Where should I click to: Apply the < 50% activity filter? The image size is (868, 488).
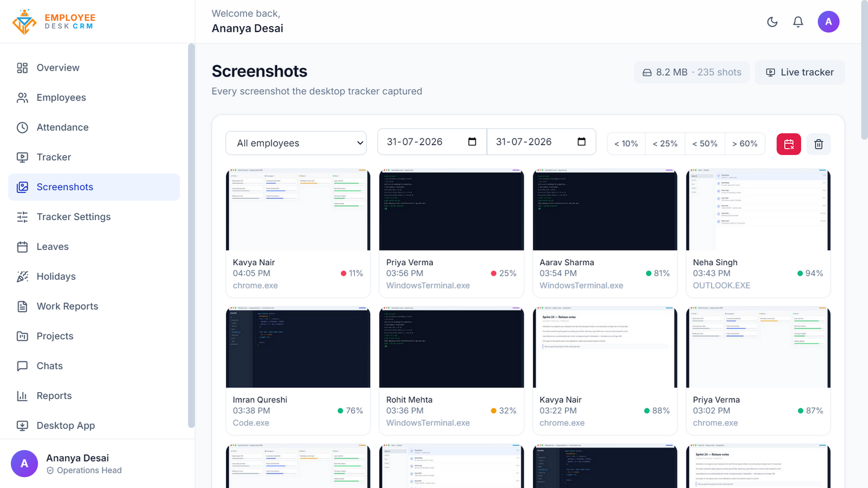point(705,143)
